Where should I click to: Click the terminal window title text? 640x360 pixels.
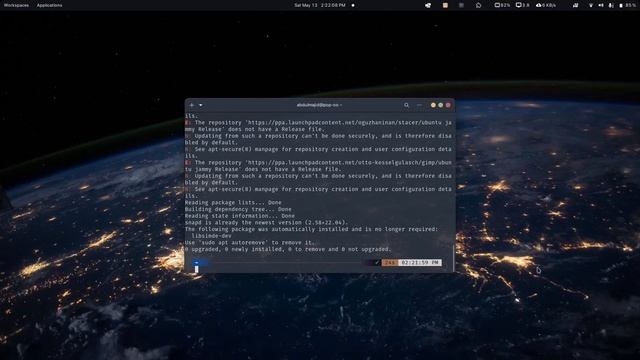(x=319, y=105)
